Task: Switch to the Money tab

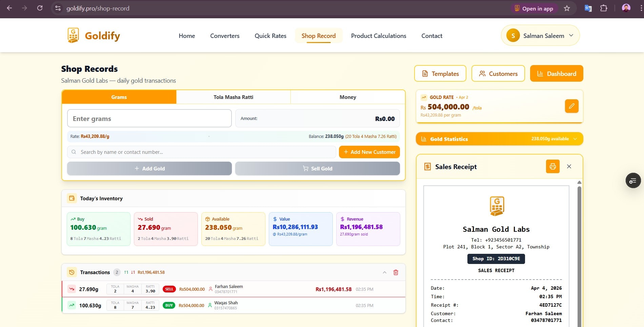Action: coord(348,97)
